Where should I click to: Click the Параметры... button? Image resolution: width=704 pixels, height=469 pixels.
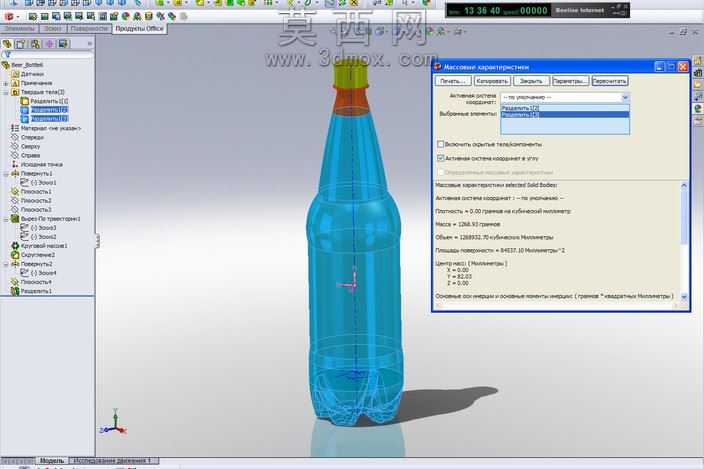570,81
